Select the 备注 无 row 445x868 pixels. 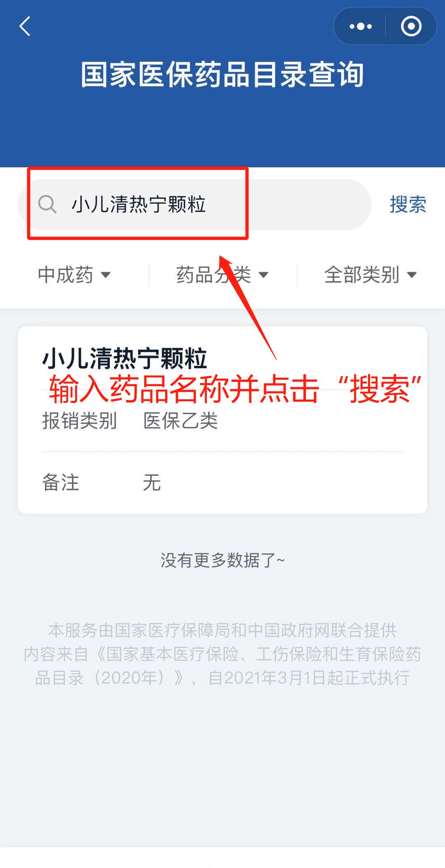(x=222, y=482)
